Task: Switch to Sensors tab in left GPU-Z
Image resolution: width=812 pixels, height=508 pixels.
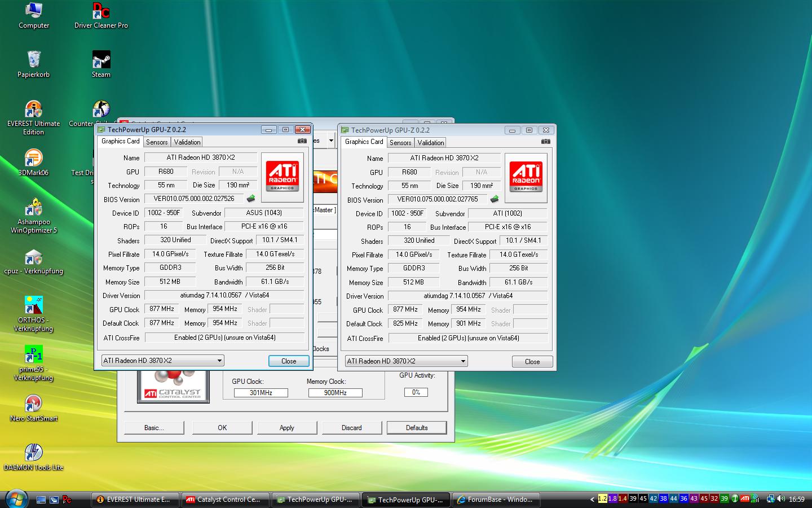Action: [157, 142]
